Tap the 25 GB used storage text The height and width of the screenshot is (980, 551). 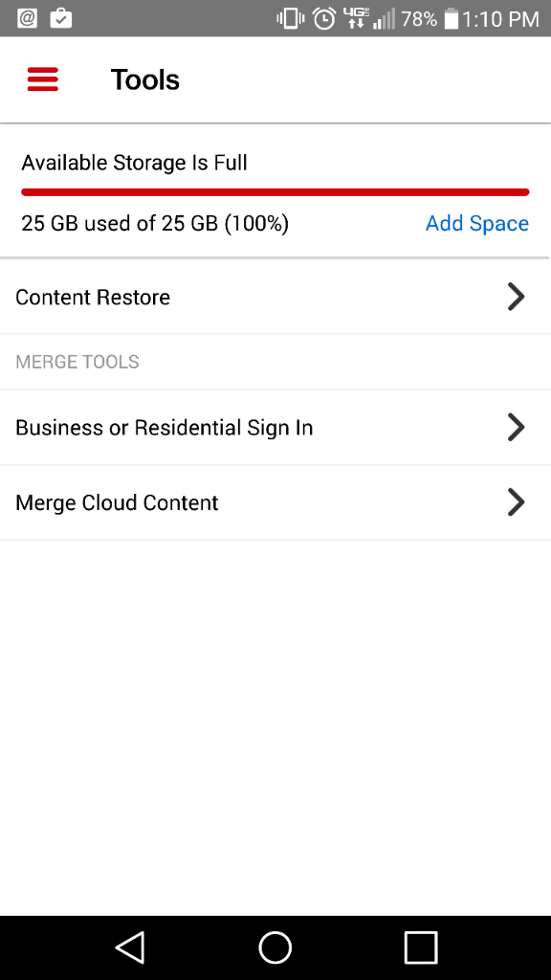pos(155,223)
